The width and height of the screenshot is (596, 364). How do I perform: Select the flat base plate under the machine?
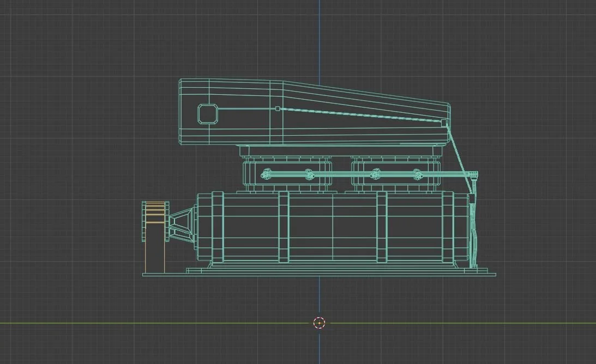click(x=320, y=274)
